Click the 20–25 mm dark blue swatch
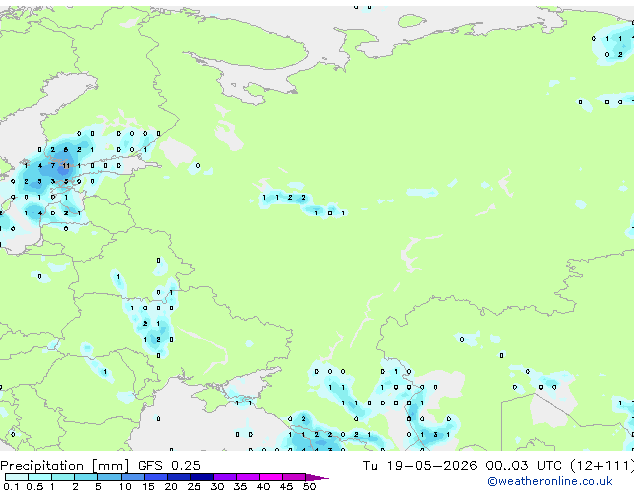This screenshot has height=490, width=634. [x=178, y=477]
